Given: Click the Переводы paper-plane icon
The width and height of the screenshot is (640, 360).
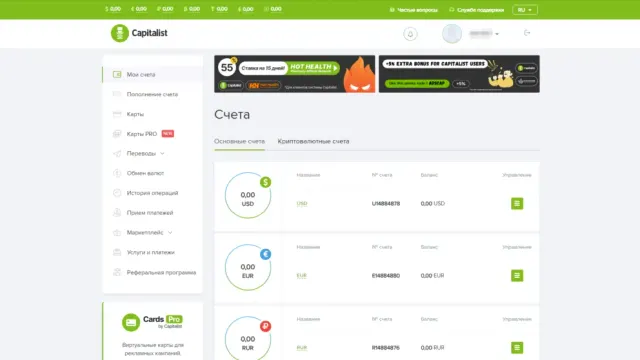Looking at the screenshot, I should pos(117,153).
